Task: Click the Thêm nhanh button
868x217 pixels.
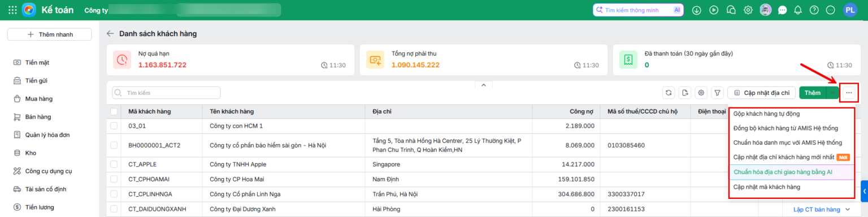Action: click(x=50, y=34)
